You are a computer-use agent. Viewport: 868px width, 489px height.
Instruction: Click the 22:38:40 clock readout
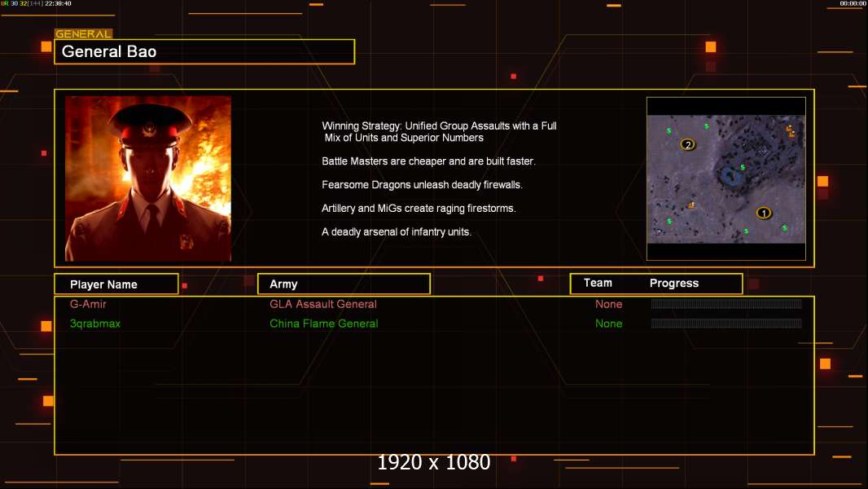tap(58, 3)
